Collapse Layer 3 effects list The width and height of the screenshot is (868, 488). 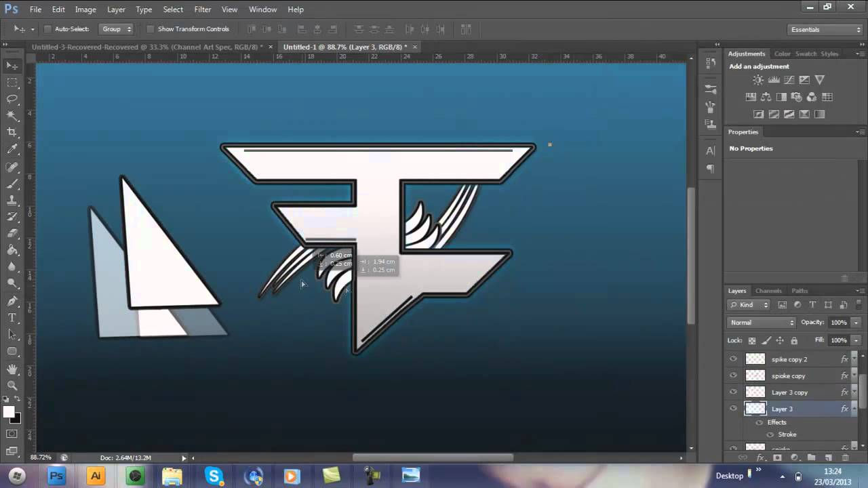pyautogui.click(x=854, y=409)
